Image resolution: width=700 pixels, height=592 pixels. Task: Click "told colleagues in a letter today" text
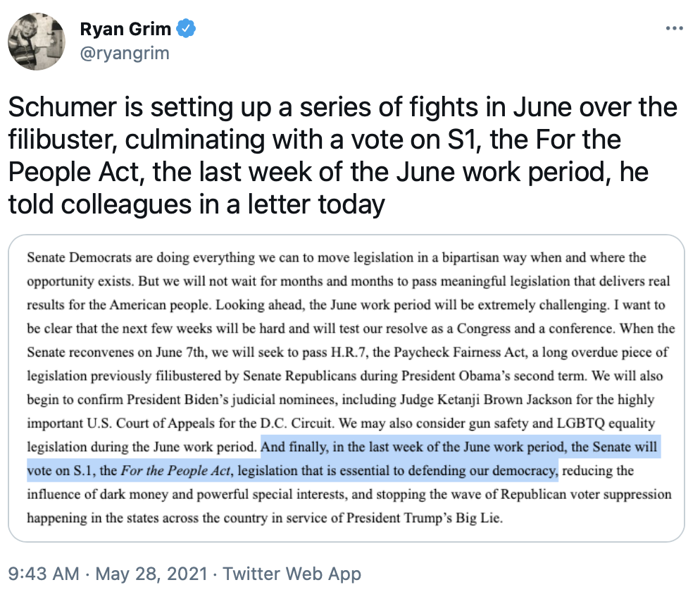197,204
